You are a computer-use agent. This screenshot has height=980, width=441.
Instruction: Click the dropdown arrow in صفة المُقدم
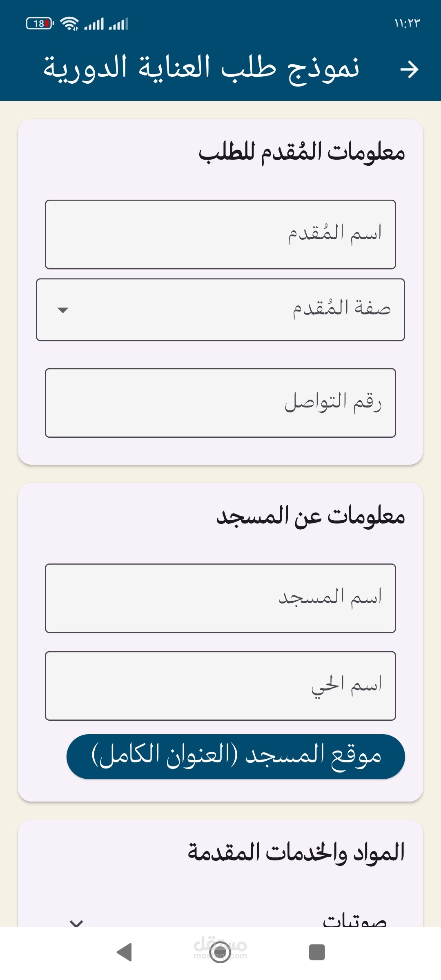click(x=63, y=310)
